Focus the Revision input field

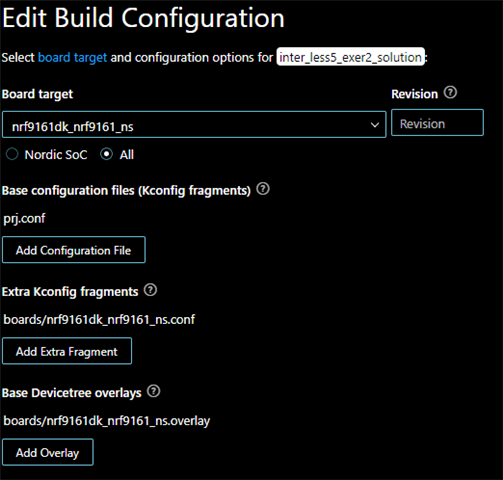pyautogui.click(x=437, y=123)
